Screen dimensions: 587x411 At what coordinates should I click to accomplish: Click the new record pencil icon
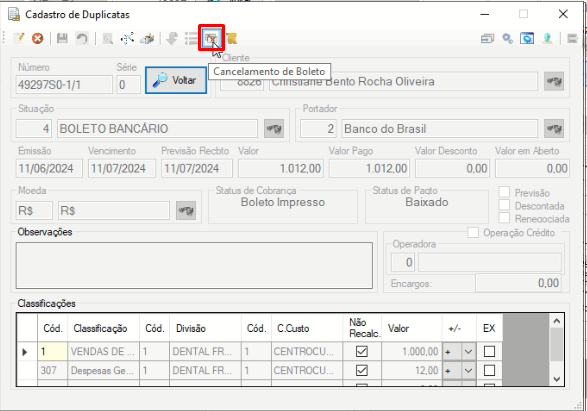pyautogui.click(x=18, y=38)
